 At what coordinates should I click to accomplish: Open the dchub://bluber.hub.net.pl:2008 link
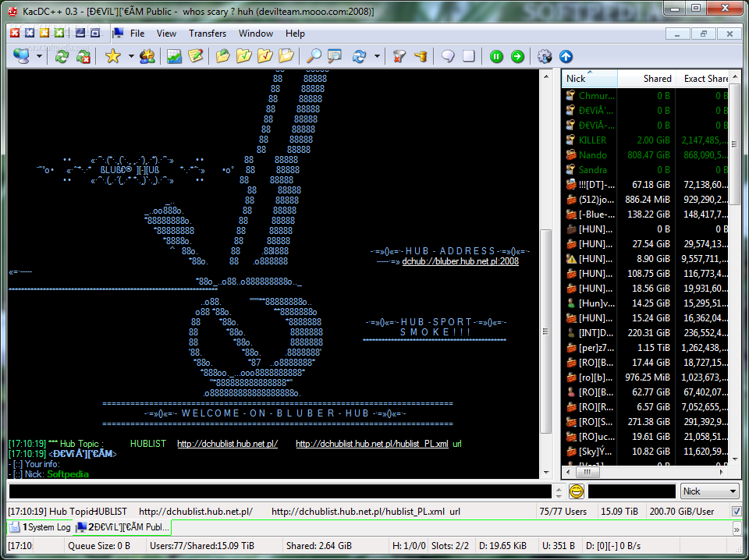click(460, 261)
